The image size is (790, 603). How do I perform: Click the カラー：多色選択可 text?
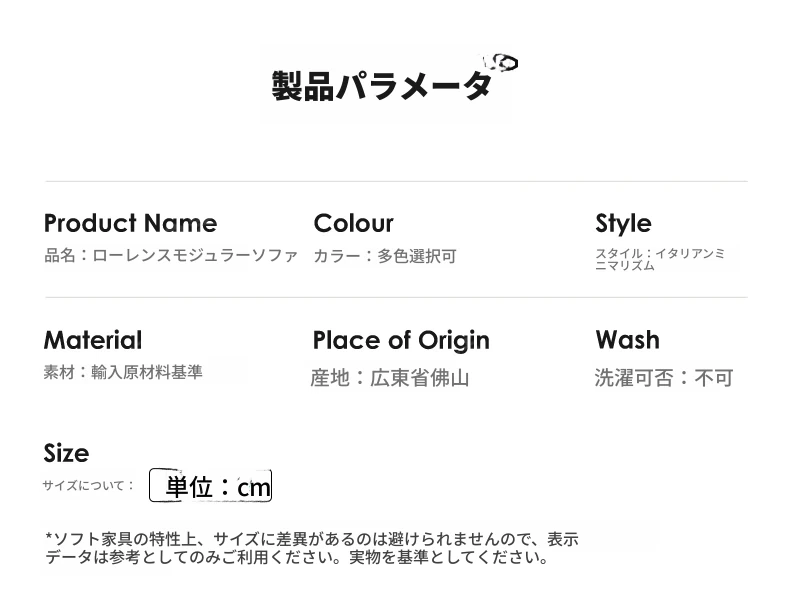(385, 256)
